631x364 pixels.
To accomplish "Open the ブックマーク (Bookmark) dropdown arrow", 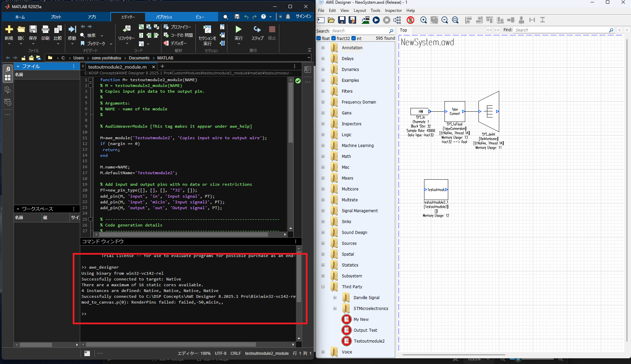I will tap(111, 44).
